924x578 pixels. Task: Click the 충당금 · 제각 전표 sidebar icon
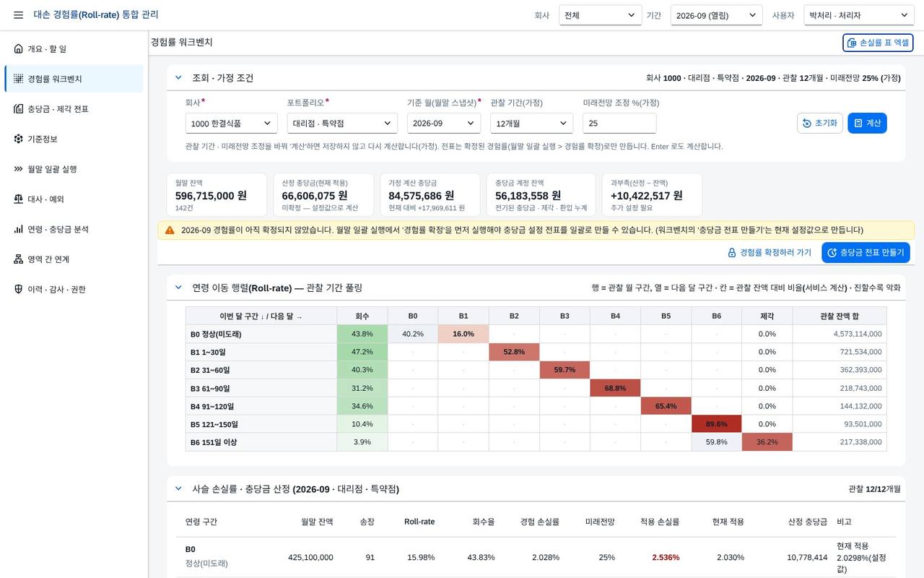click(19, 109)
